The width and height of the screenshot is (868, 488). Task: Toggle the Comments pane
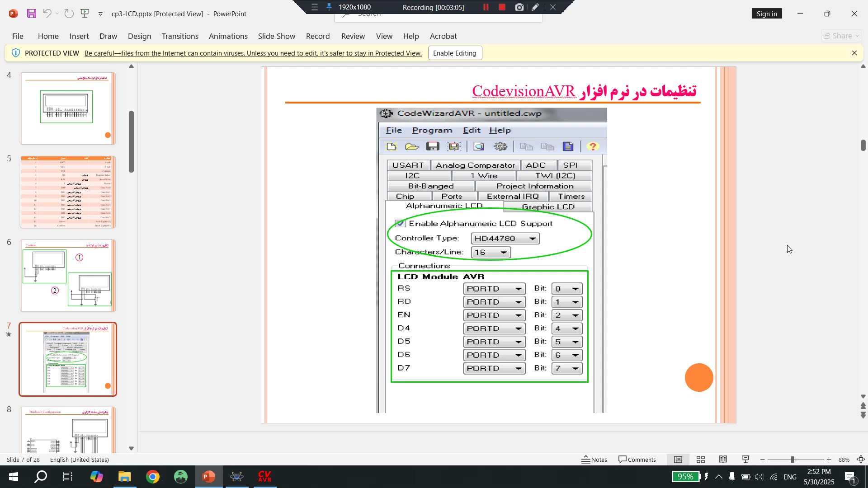[x=637, y=460]
